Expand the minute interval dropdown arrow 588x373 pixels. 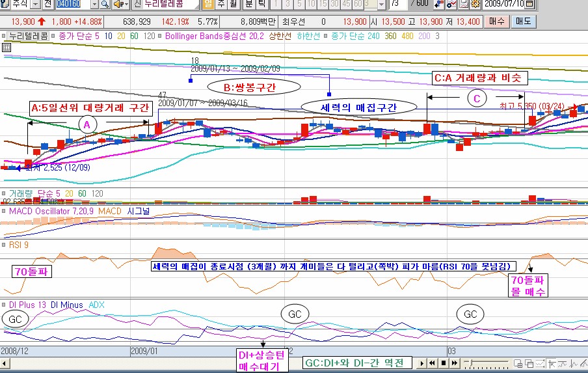pyautogui.click(x=381, y=5)
